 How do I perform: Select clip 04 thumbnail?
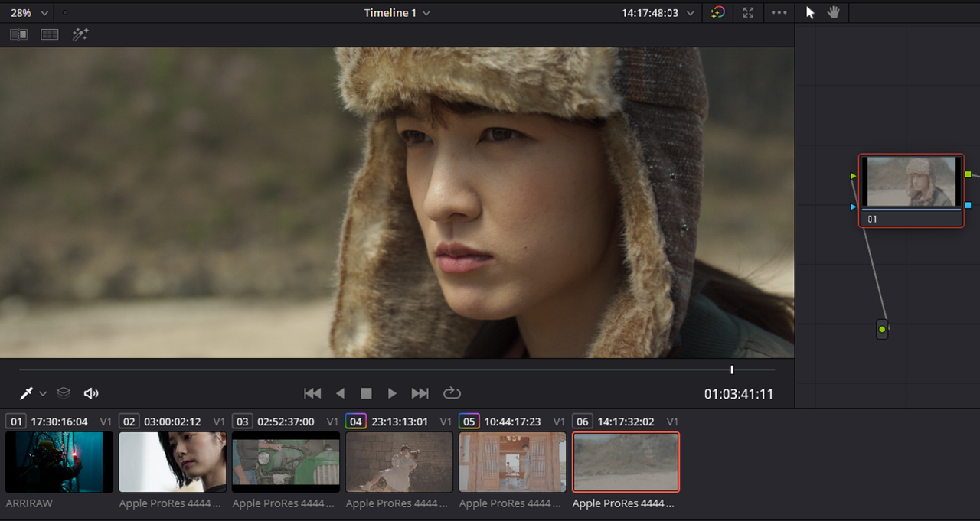coord(399,462)
